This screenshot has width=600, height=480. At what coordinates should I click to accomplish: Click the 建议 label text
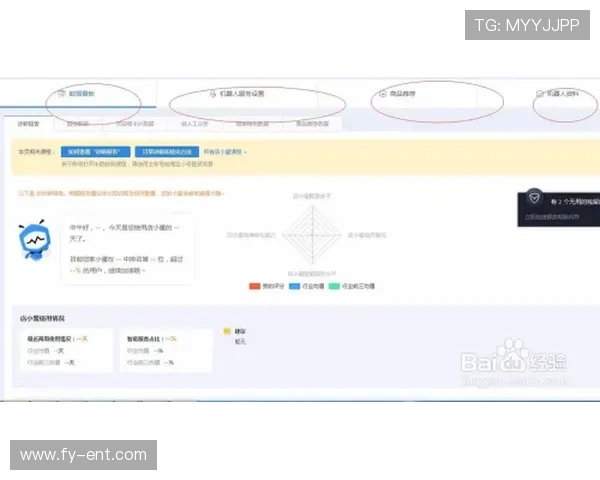click(240, 331)
